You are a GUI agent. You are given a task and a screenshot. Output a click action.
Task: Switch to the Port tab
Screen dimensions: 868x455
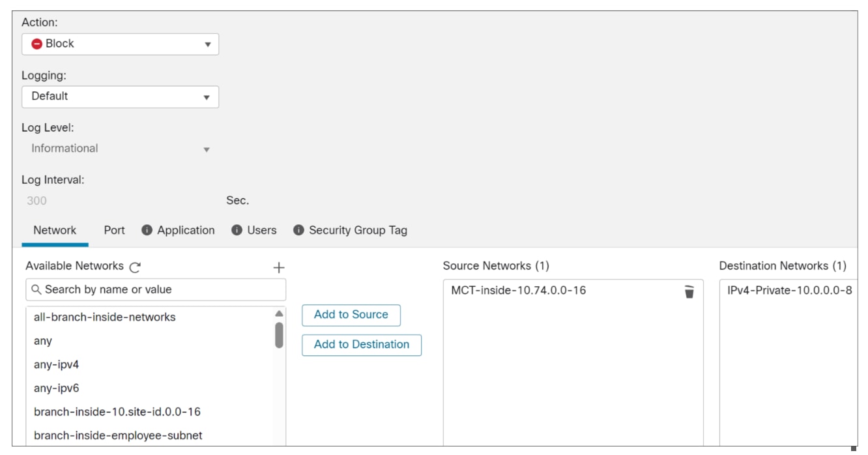tap(114, 230)
